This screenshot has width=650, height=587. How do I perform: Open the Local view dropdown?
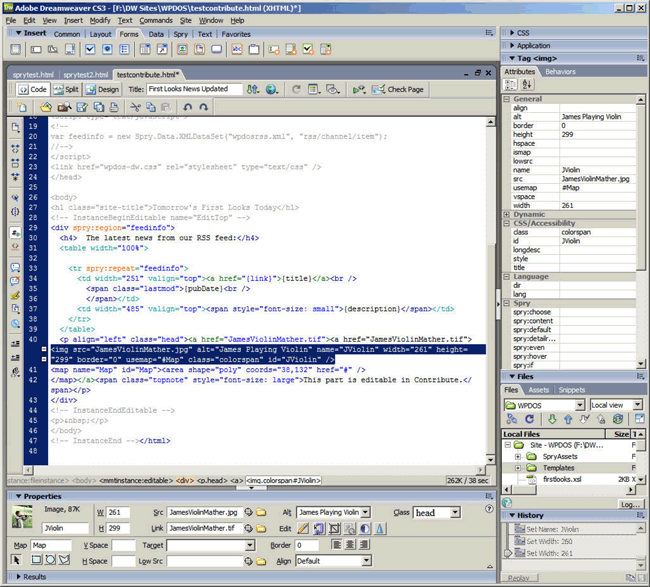click(638, 405)
